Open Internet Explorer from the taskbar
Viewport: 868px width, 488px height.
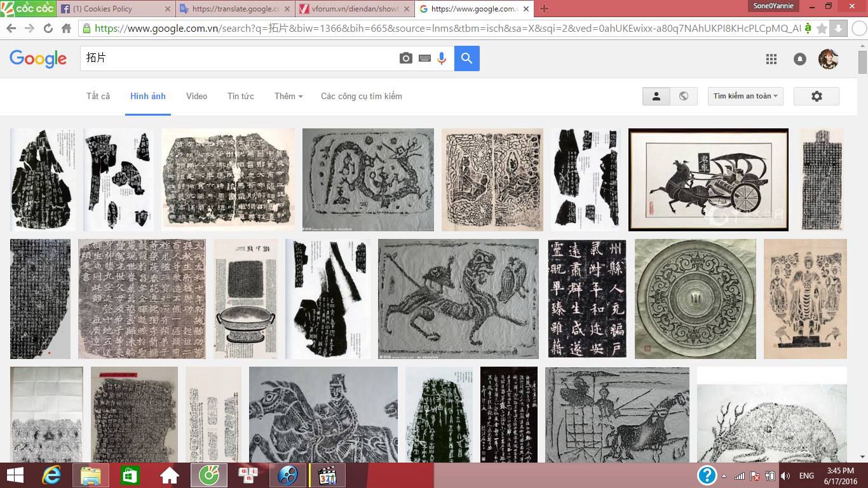click(51, 475)
